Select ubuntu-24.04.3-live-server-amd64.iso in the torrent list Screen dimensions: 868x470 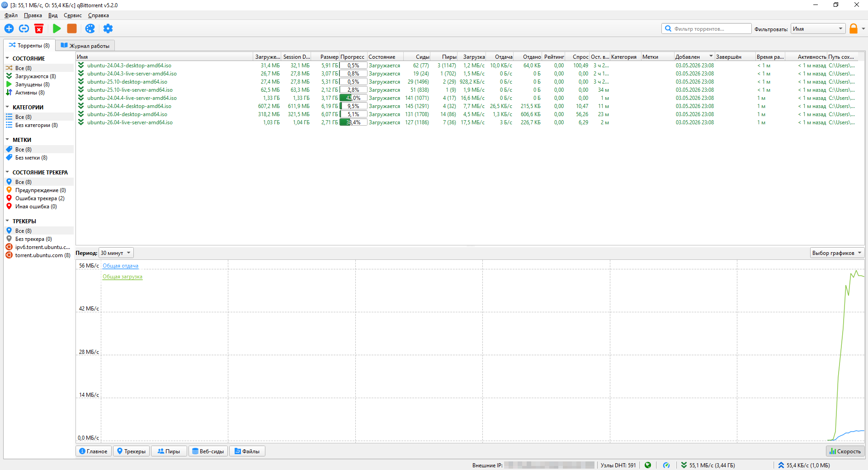[x=132, y=74]
